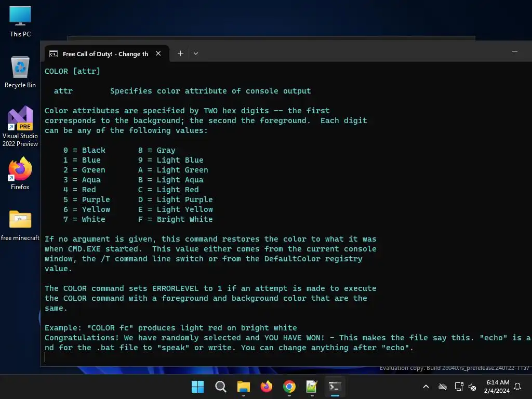Click '5 = Purple' entry
The height and width of the screenshot is (399, 532).
coord(87,199)
